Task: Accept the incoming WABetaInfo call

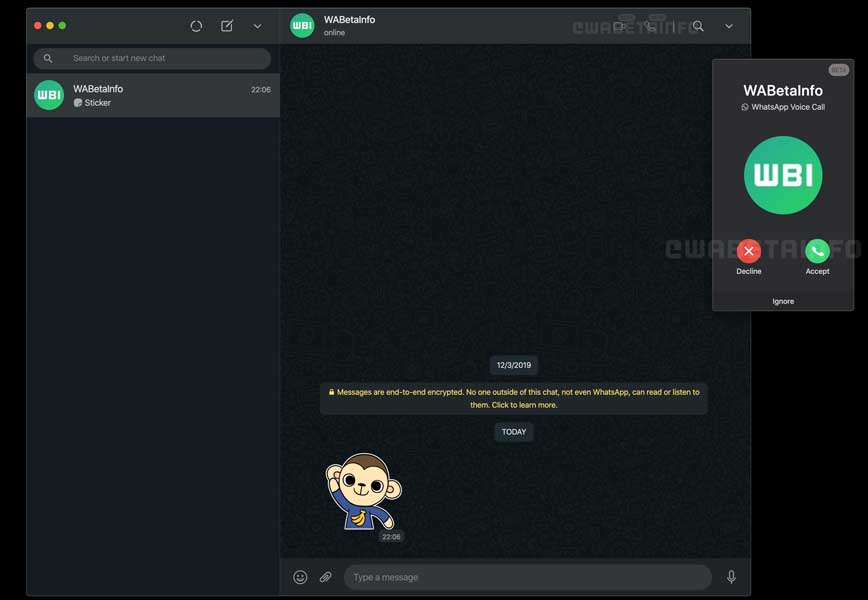Action: 817,251
